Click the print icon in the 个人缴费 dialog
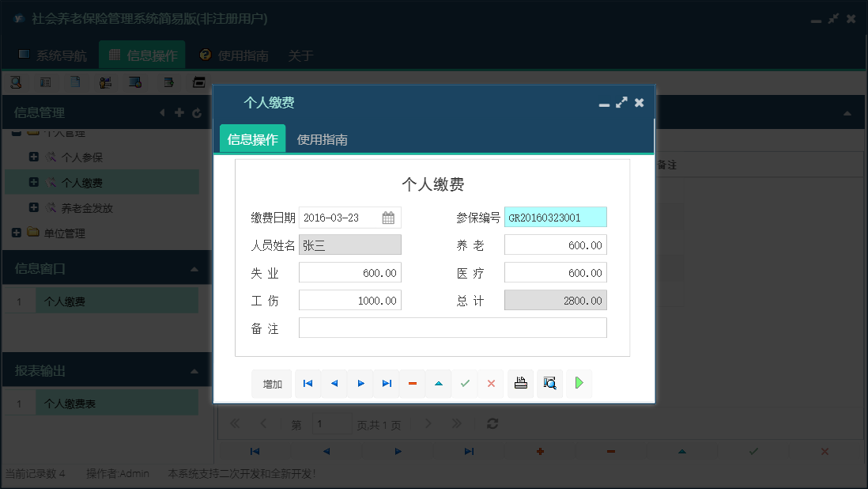This screenshot has height=489, width=868. [x=521, y=383]
